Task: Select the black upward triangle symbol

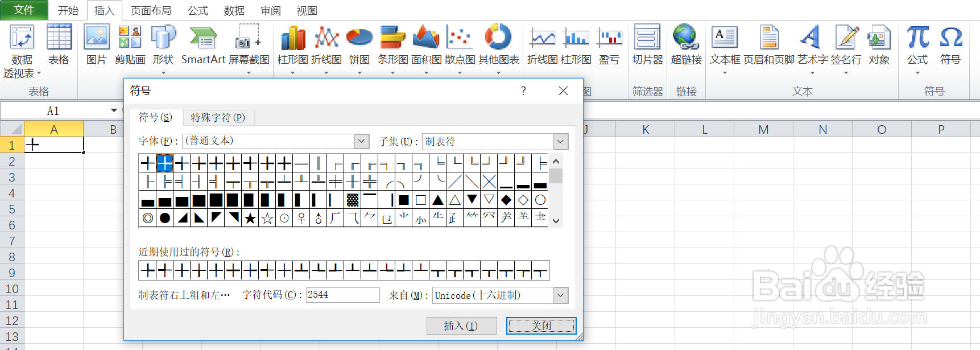Action: click(438, 200)
